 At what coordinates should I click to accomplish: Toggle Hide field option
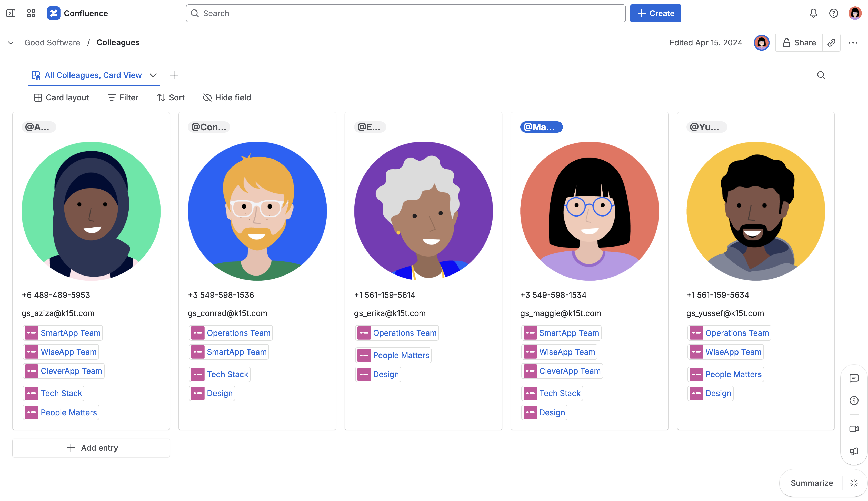click(x=227, y=97)
